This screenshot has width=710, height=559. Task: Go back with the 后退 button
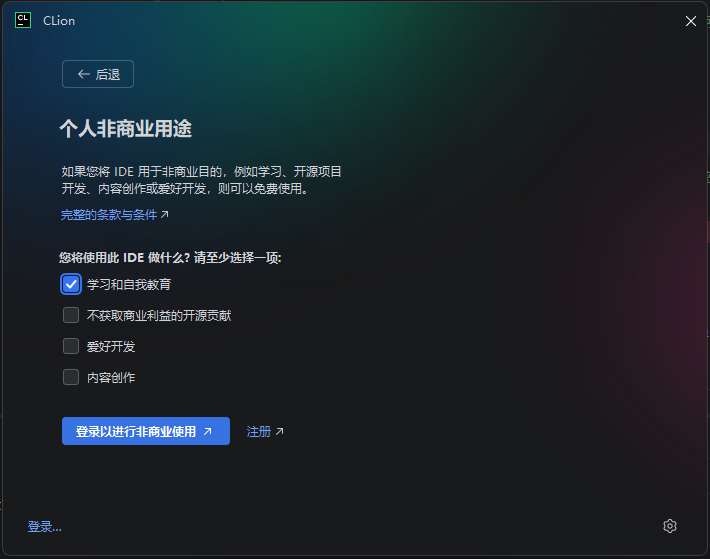98,74
